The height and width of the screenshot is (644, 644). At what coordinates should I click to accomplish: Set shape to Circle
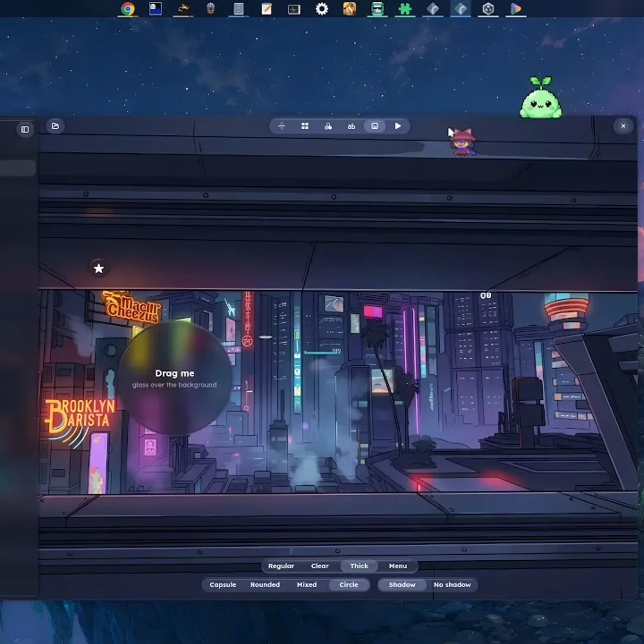point(349,585)
